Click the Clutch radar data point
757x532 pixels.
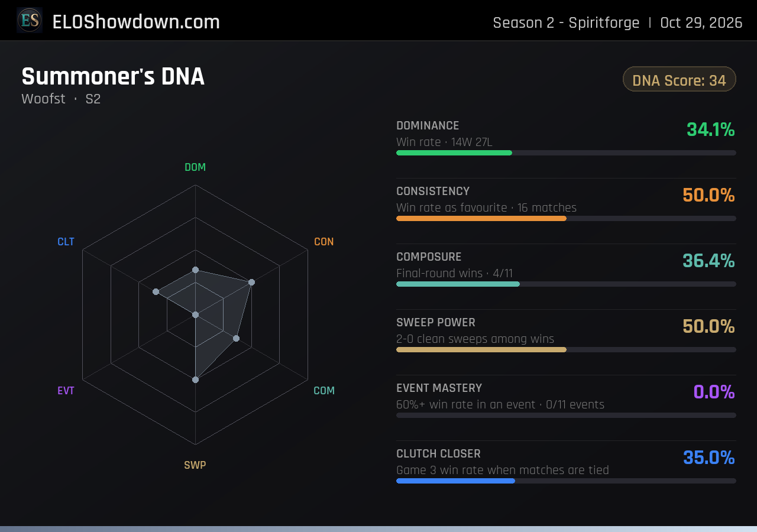[x=156, y=292]
